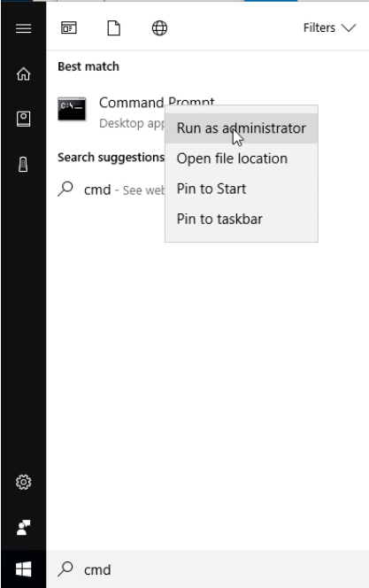Expand the Filters dropdown

click(x=330, y=28)
